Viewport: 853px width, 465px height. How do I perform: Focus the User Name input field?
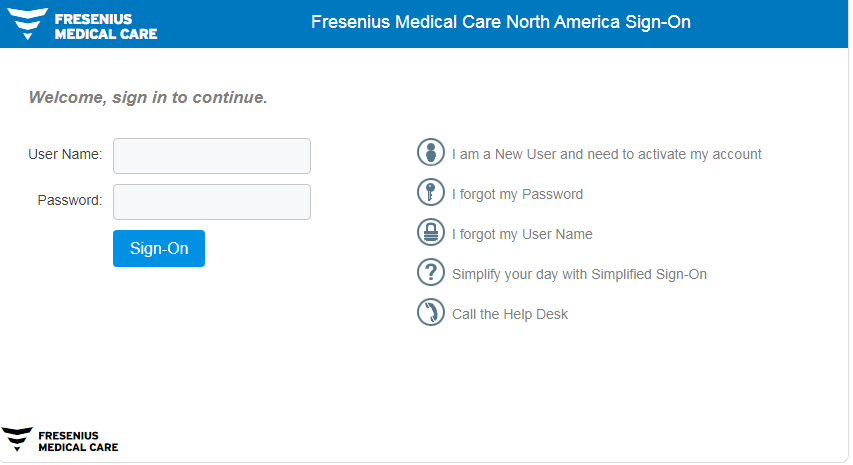click(x=212, y=156)
